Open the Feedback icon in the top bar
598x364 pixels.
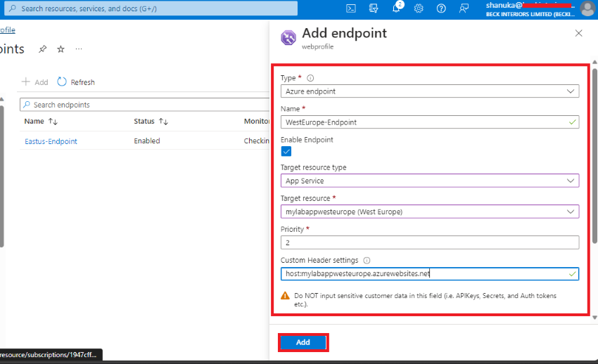coord(464,8)
